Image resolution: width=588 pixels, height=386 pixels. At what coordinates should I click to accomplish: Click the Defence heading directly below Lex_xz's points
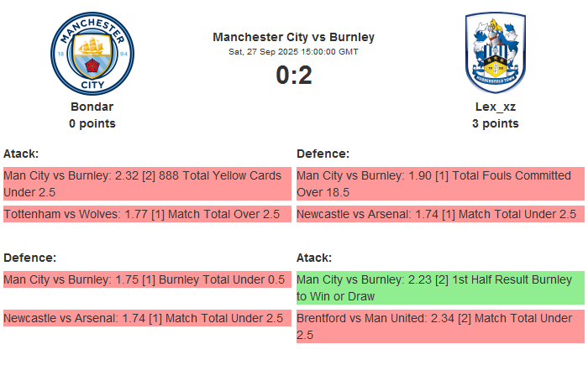pos(323,154)
